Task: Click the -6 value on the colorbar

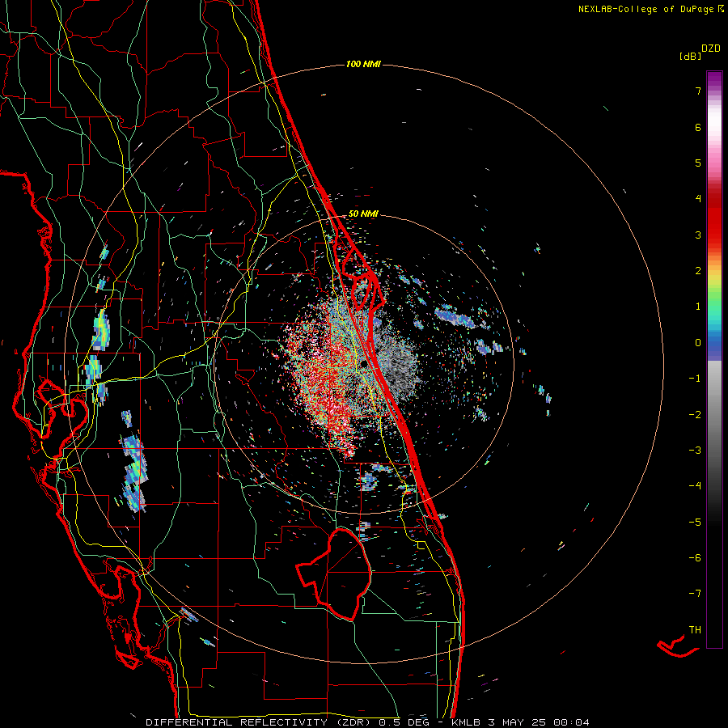Action: click(x=695, y=557)
